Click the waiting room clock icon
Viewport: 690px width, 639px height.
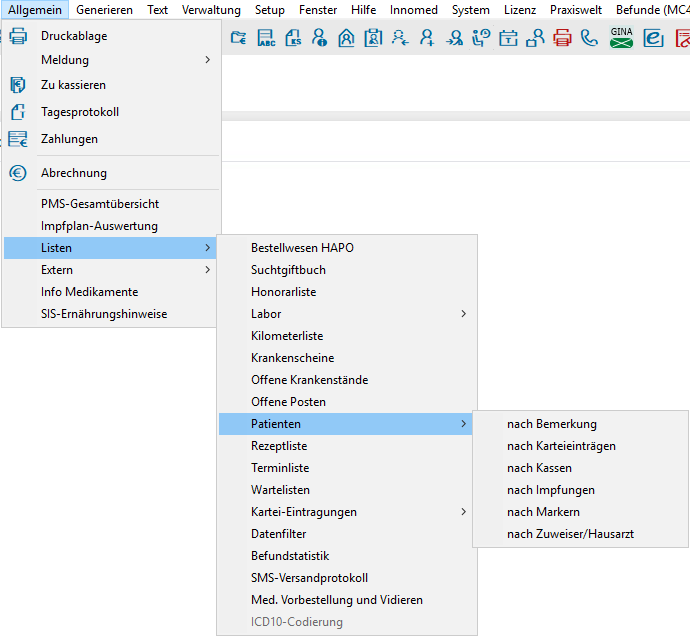point(481,38)
